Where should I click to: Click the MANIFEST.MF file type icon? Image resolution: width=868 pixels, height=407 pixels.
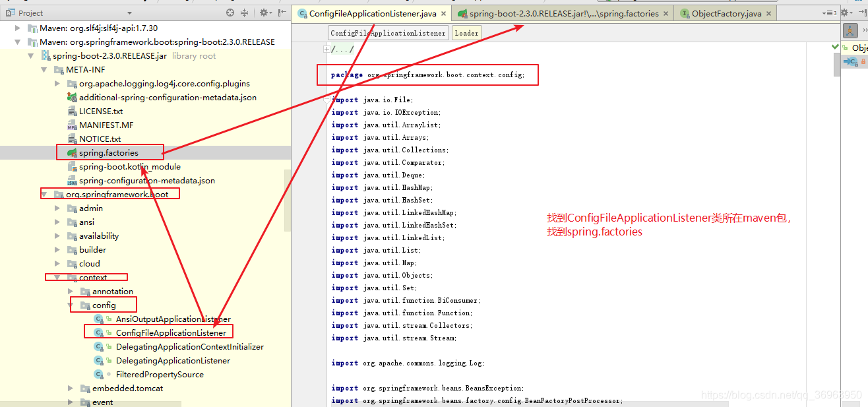pyautogui.click(x=72, y=125)
